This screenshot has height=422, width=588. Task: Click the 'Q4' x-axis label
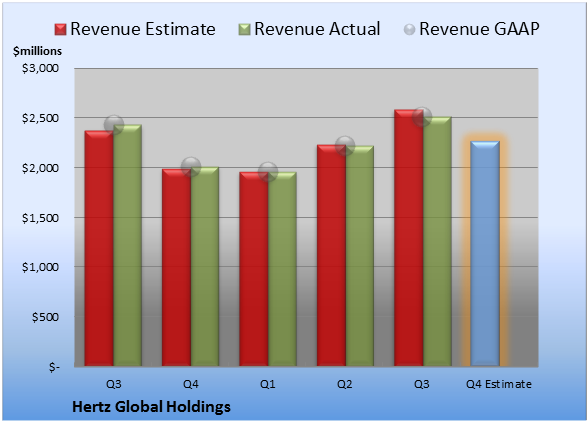point(190,384)
